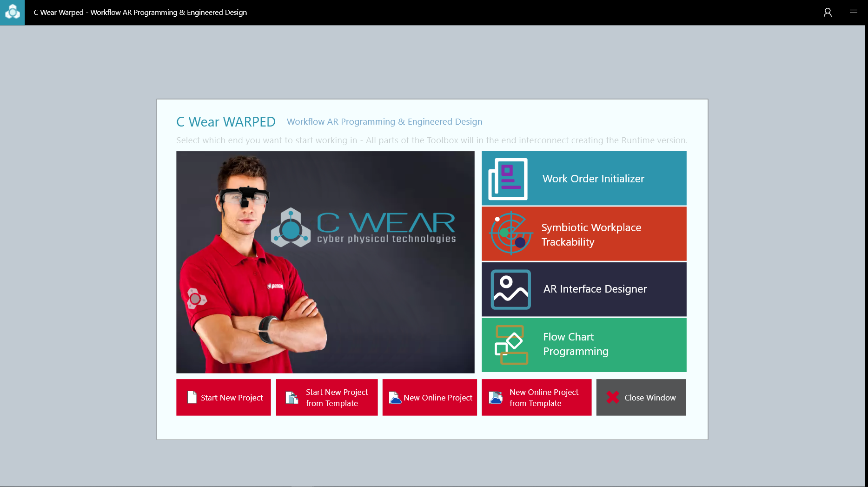Click the Flow Chart Programming shapes icon
This screenshot has height=487, width=868.
tap(511, 345)
